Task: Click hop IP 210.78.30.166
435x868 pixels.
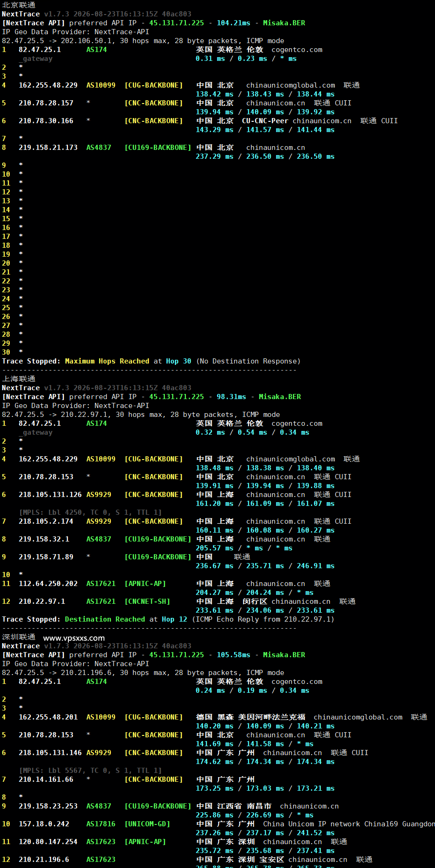Action: coord(46,121)
